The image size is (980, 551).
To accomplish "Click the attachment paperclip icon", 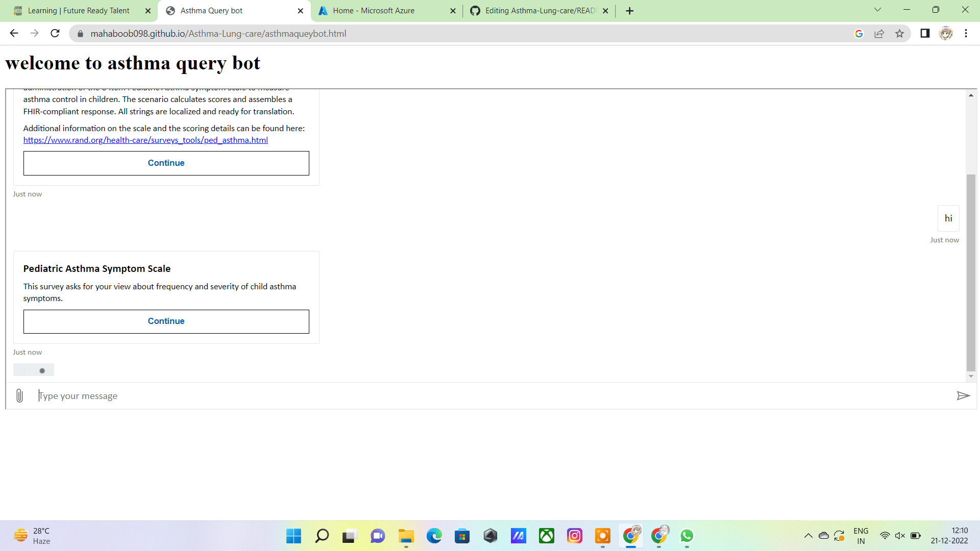I will pos(19,396).
